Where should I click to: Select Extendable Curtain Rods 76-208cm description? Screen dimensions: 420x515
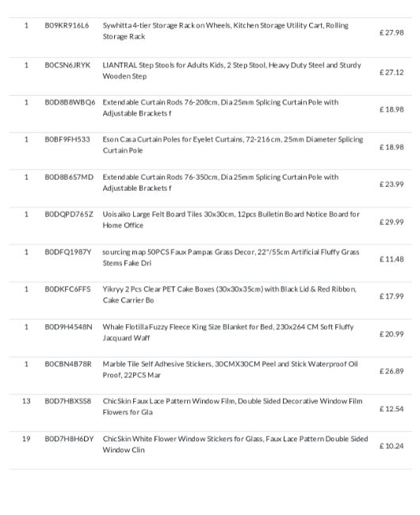(220, 108)
